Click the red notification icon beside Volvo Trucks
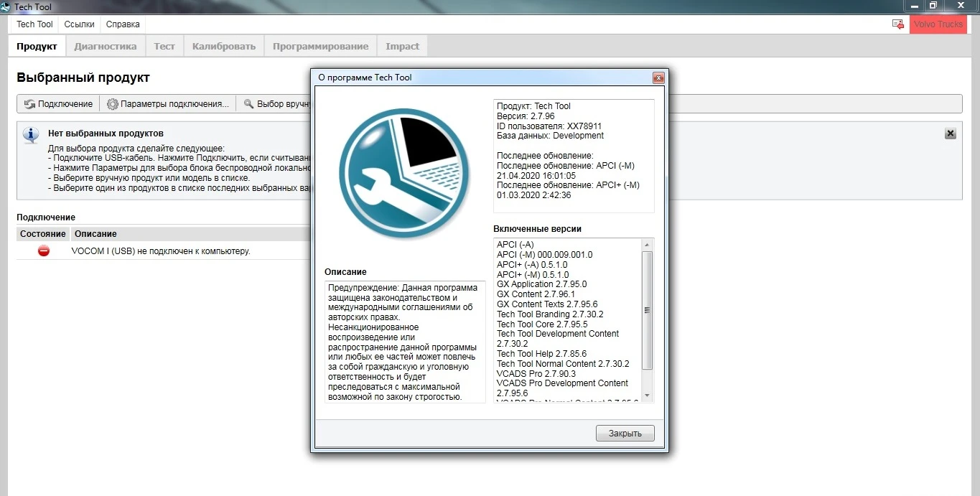This screenshot has width=980, height=496. tap(897, 24)
